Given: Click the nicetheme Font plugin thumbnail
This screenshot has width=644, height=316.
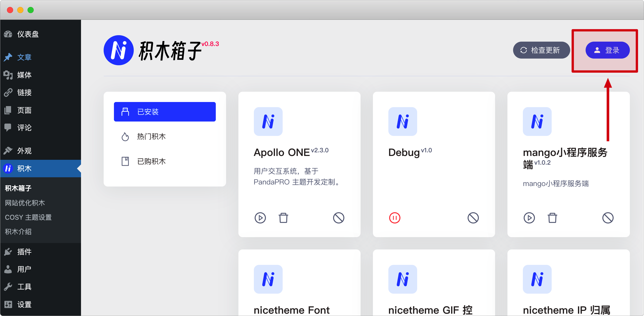Looking at the screenshot, I should coord(268,279).
